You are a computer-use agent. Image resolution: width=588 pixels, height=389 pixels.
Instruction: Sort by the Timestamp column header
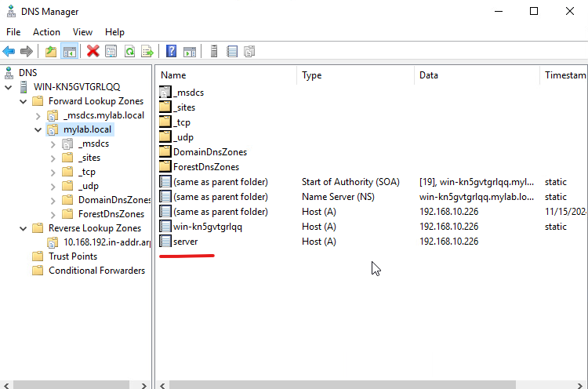tap(564, 75)
